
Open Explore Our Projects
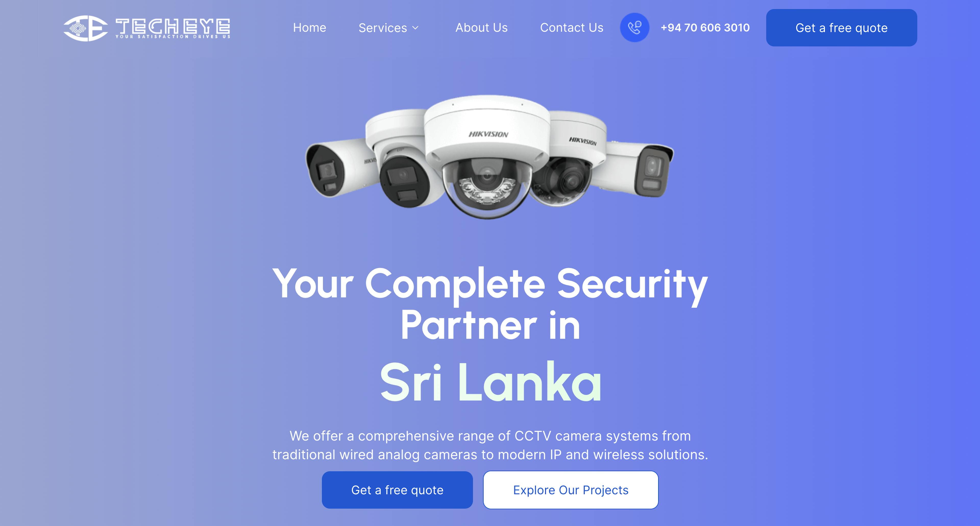pos(571,490)
